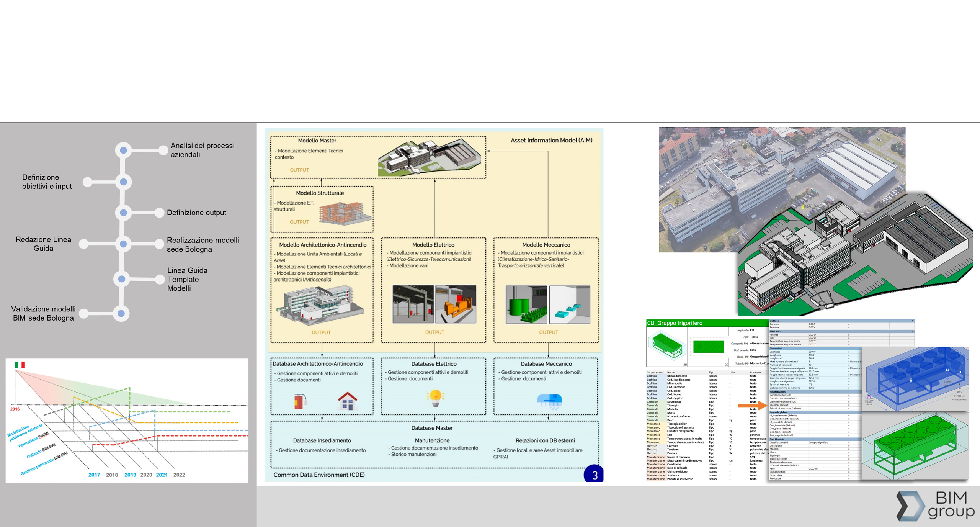Click the house icon in Database Architettonico-Antincendio
The height and width of the screenshot is (527, 980).
[348, 401]
